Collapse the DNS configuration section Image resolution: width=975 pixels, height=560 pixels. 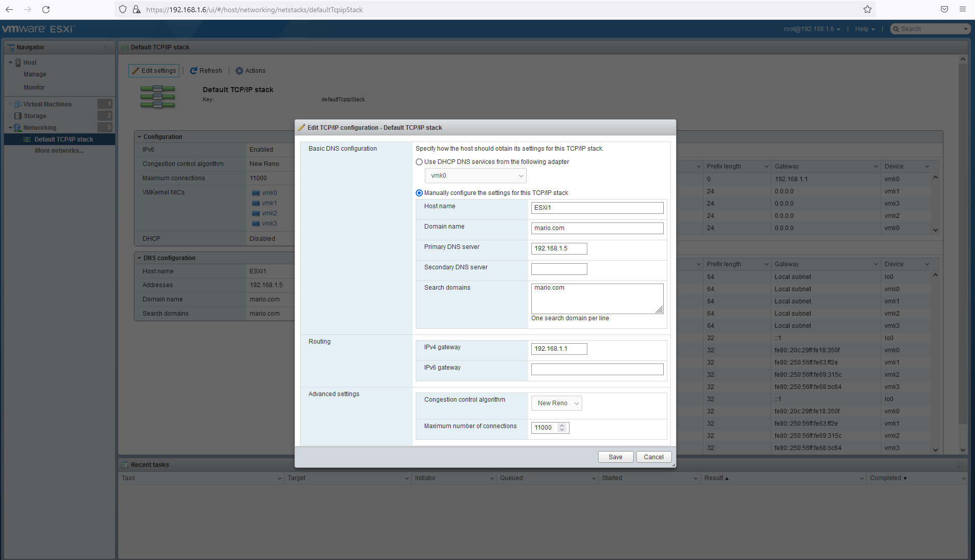139,258
